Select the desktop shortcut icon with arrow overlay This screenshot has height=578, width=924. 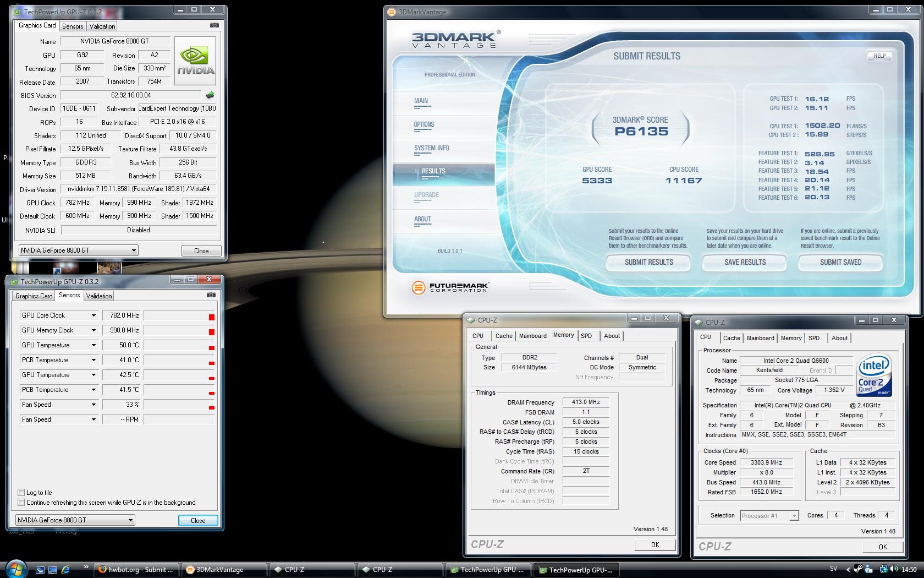65,268
